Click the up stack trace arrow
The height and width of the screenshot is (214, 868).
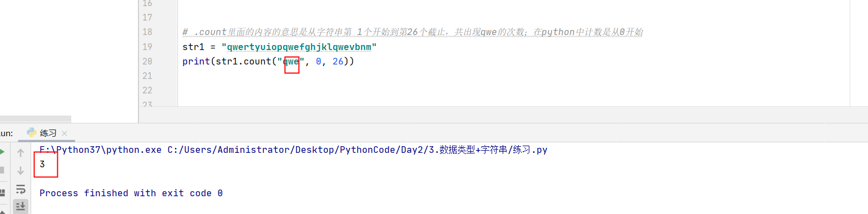tap(21, 152)
